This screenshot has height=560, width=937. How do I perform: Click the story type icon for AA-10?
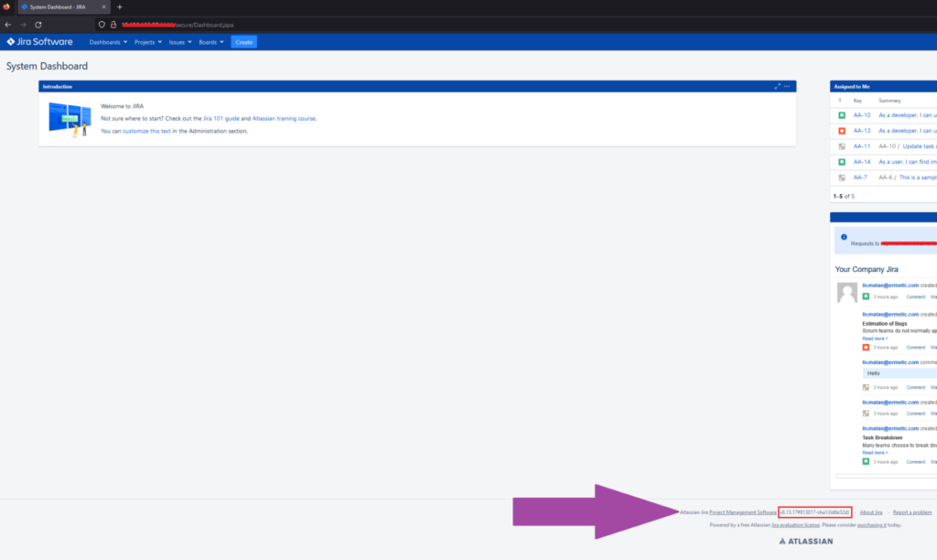842,115
